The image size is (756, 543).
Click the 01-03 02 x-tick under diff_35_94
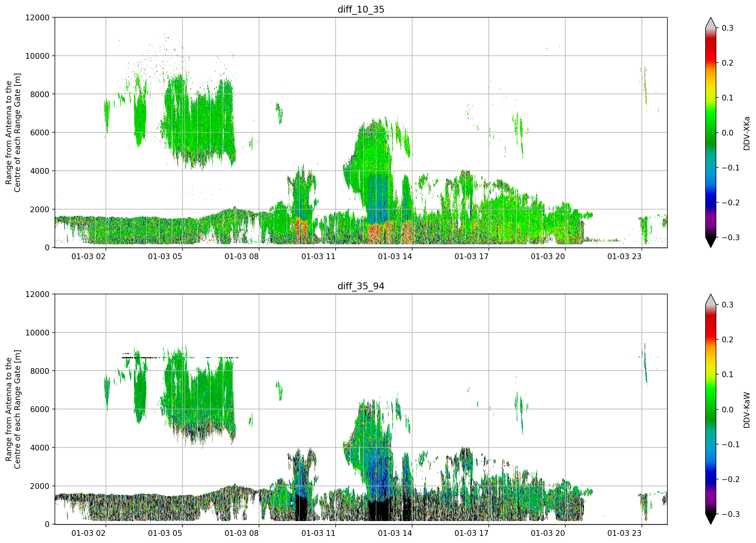(x=88, y=533)
